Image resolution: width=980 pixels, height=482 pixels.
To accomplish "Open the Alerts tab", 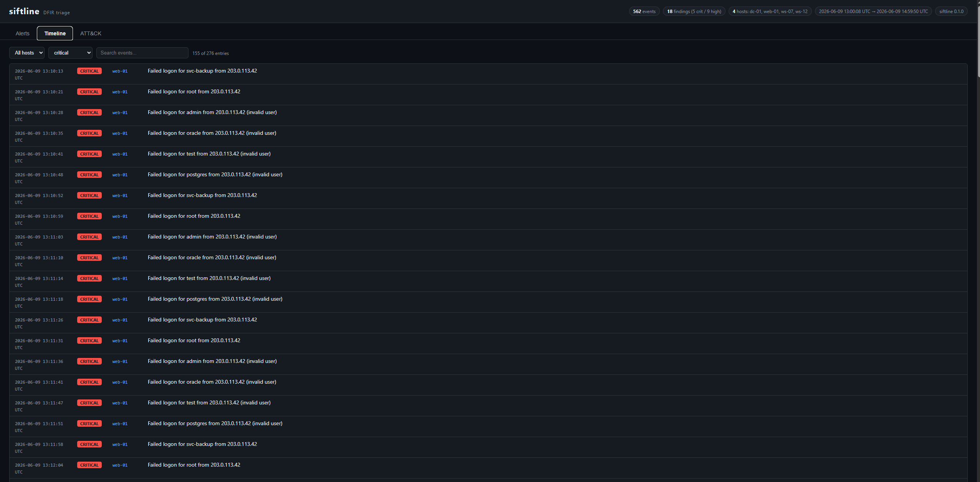I will pos(22,33).
